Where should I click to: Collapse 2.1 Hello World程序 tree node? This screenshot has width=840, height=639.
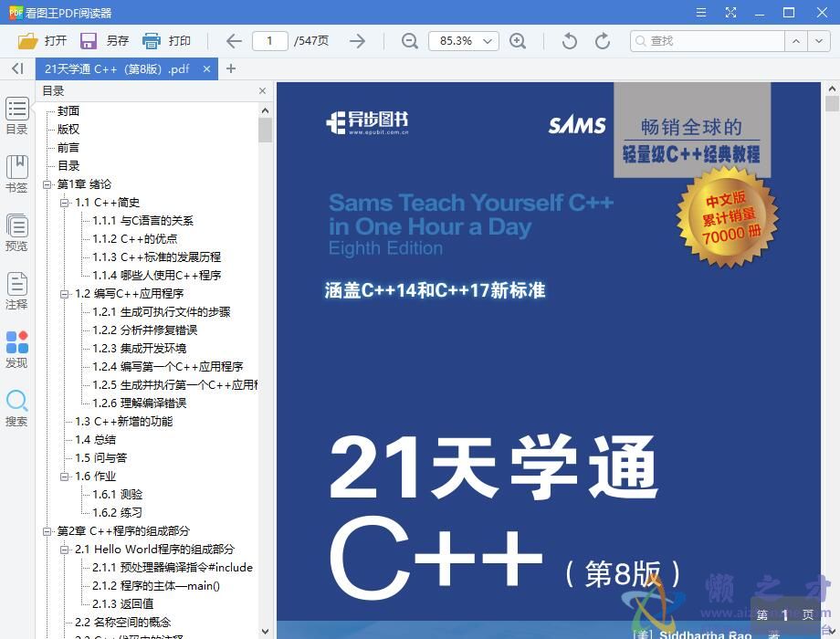(x=64, y=549)
